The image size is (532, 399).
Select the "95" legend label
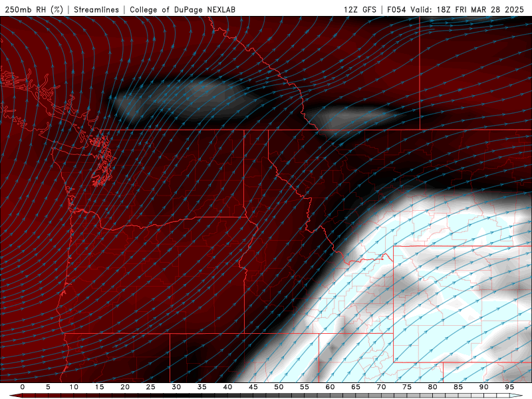(509, 387)
